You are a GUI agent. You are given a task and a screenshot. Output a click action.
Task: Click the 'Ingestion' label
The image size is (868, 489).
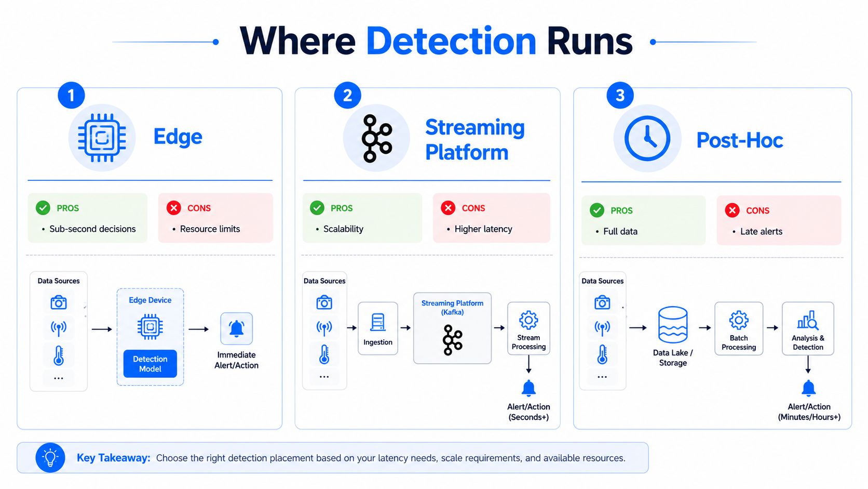(378, 342)
